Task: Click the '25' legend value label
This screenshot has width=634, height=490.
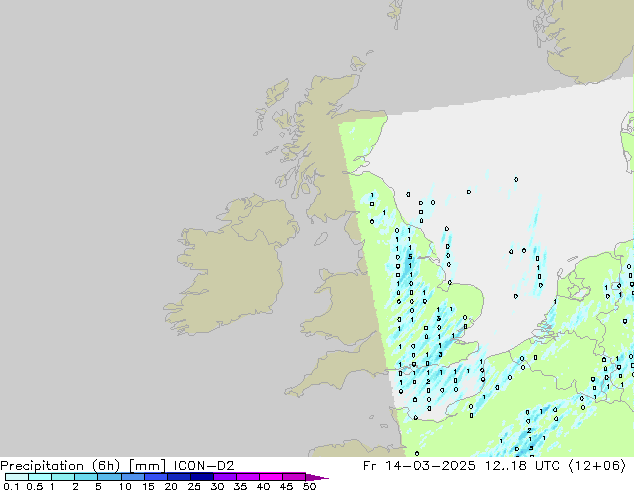Action: tap(194, 486)
